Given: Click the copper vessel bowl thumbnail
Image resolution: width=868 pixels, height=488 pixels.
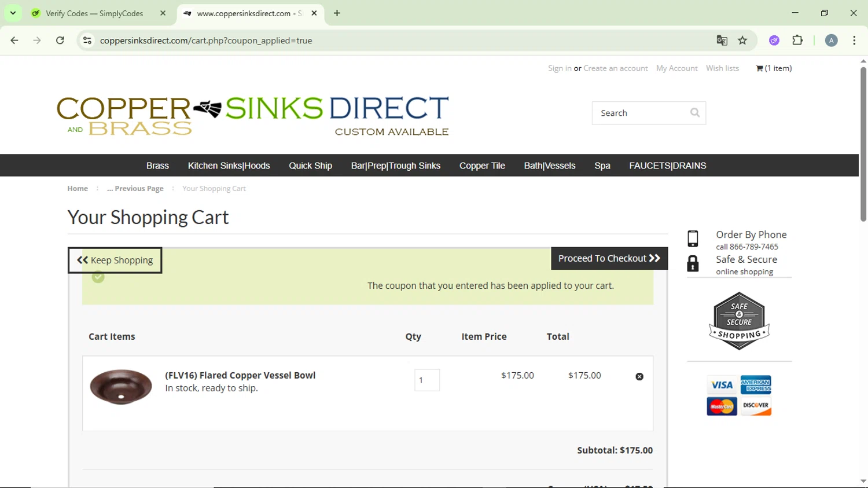Looking at the screenshot, I should coord(121,387).
